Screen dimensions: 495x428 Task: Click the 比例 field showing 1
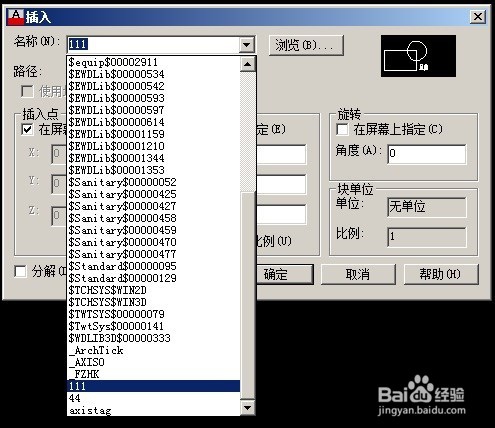pyautogui.click(x=427, y=237)
